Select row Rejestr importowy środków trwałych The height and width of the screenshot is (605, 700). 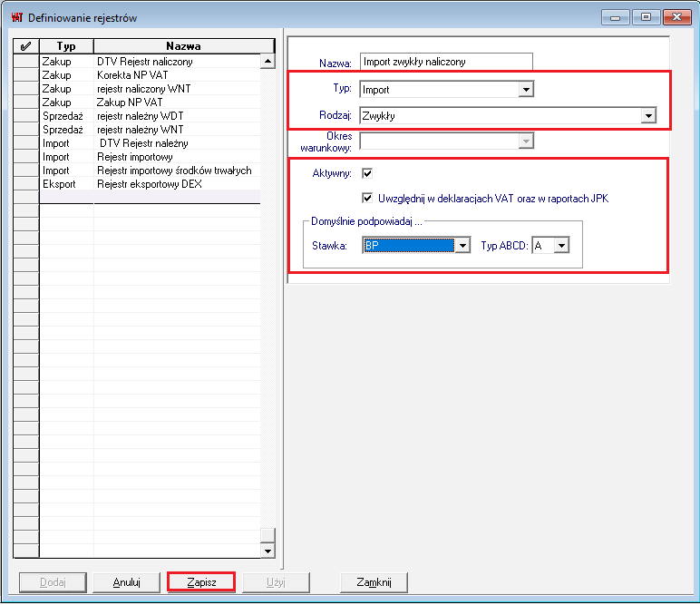150,171
